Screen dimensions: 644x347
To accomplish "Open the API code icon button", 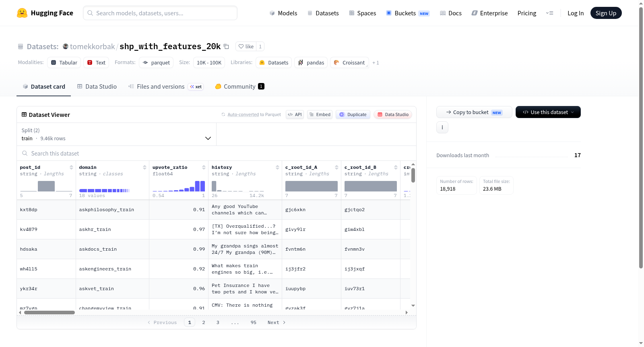I will pyautogui.click(x=295, y=114).
